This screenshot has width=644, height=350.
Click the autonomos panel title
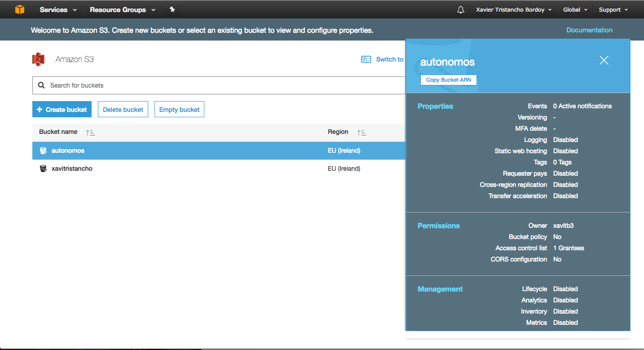coord(447,62)
